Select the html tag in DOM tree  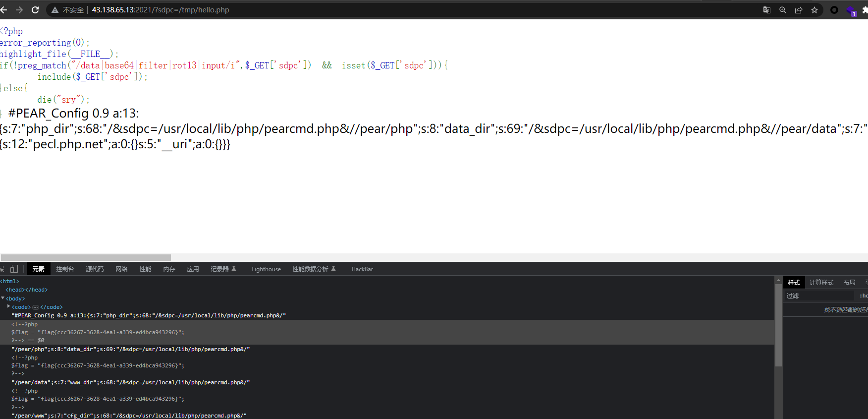point(9,281)
